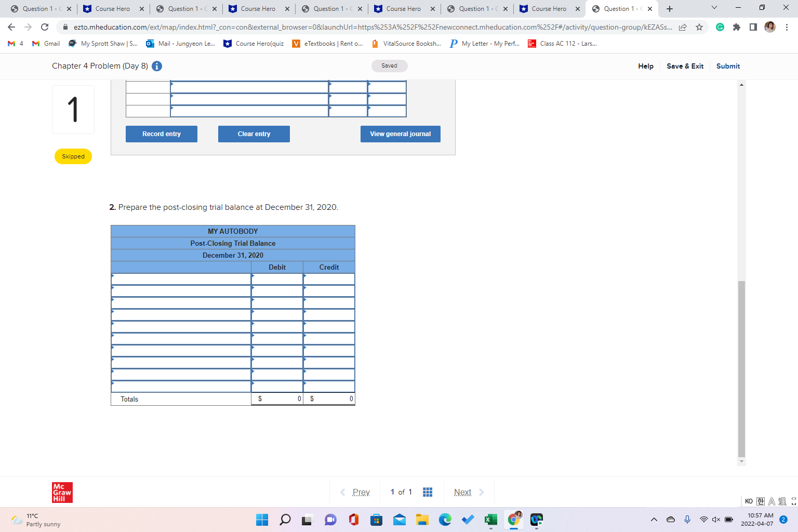The width and height of the screenshot is (798, 532).
Task: Click the Record entry button
Action: point(162,134)
